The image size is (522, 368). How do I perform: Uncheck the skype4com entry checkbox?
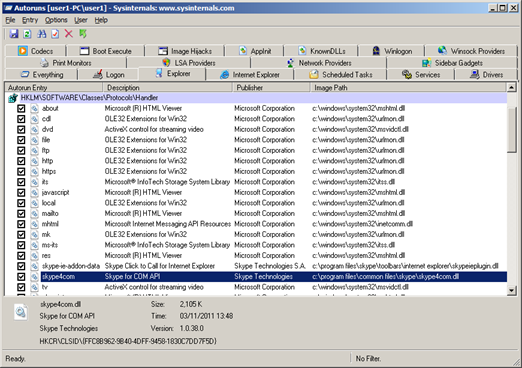[21, 277]
